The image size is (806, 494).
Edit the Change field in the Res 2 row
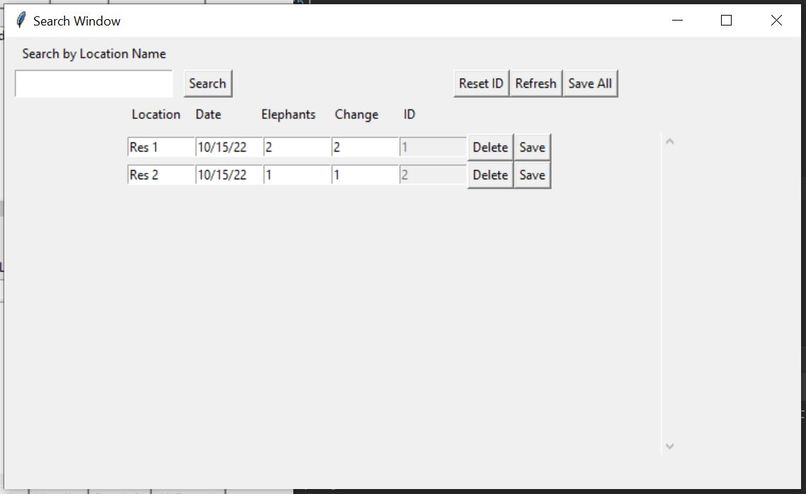(365, 175)
